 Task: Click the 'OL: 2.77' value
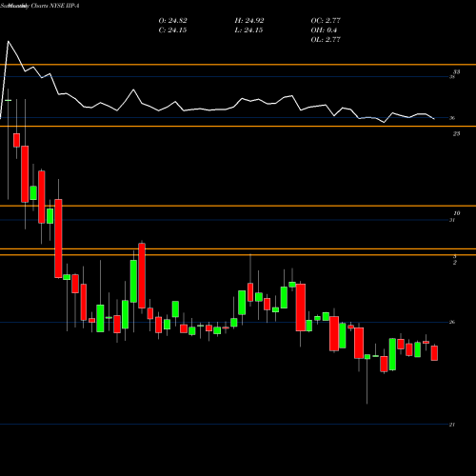coord(326,40)
